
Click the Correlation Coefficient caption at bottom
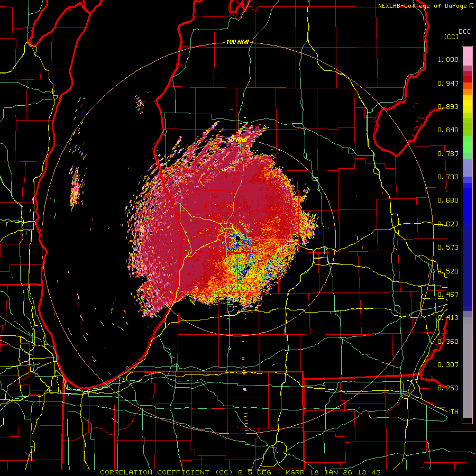click(240, 472)
